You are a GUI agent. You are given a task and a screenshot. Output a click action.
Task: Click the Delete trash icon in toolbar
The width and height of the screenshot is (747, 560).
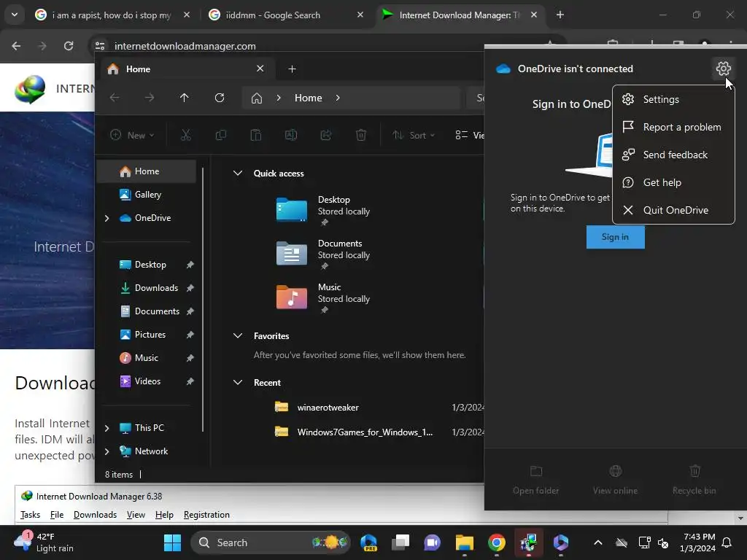(361, 135)
